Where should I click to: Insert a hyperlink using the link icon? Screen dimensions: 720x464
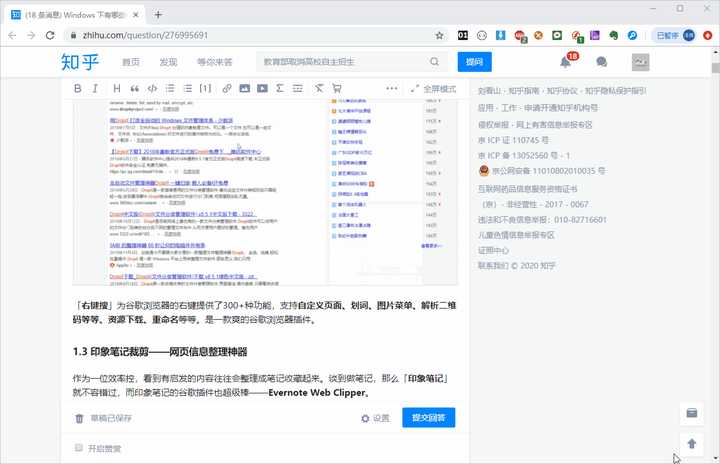click(x=227, y=89)
